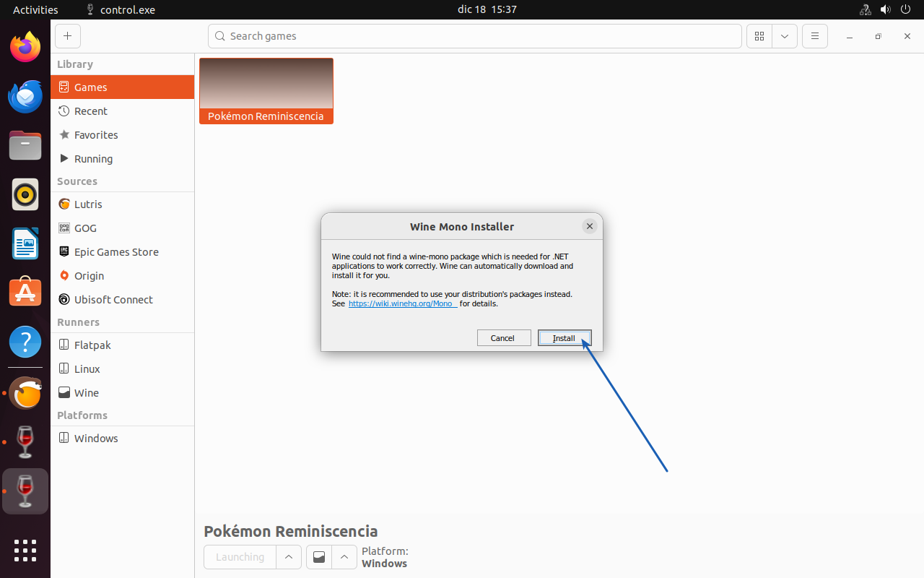Open the power menu icon
Screen dimensions: 924x578
pyautogui.click(x=906, y=9)
